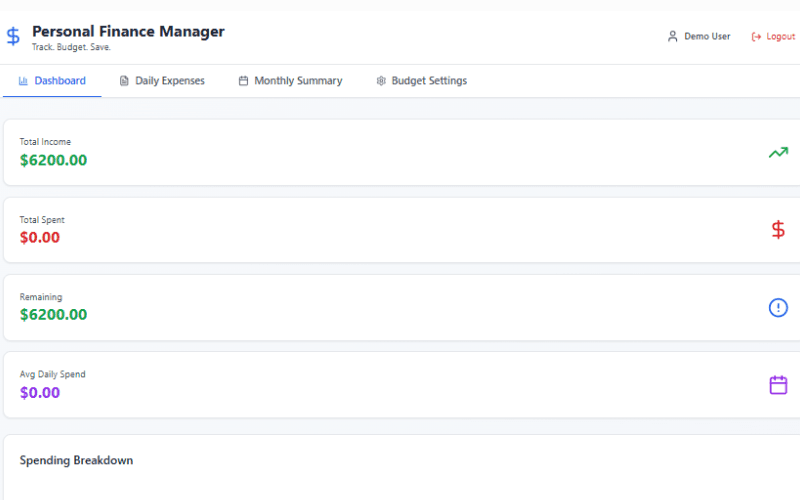Viewport: 800px width, 500px height.
Task: Open the Daily Expenses tab
Action: click(x=162, y=81)
